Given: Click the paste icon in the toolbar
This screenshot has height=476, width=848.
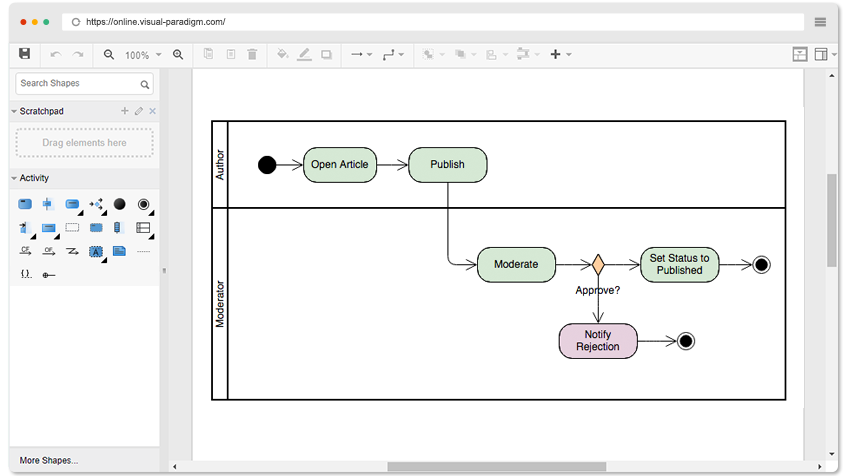Looking at the screenshot, I should click(x=231, y=54).
